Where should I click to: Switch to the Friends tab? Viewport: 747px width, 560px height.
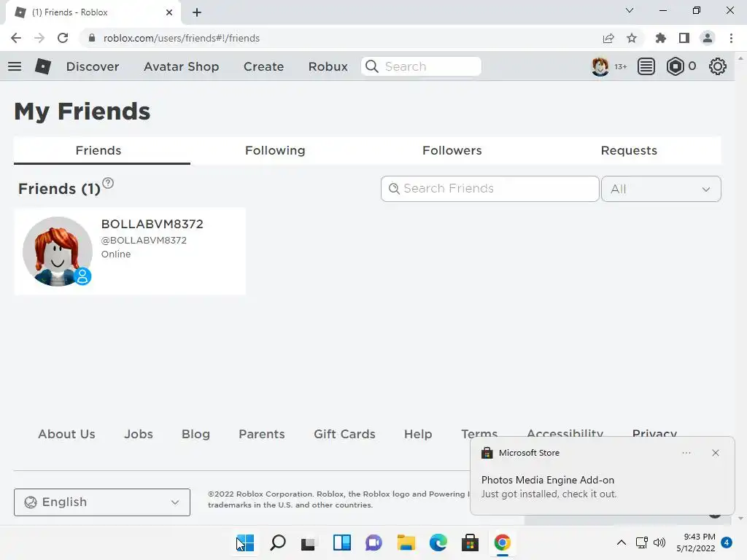(102, 150)
